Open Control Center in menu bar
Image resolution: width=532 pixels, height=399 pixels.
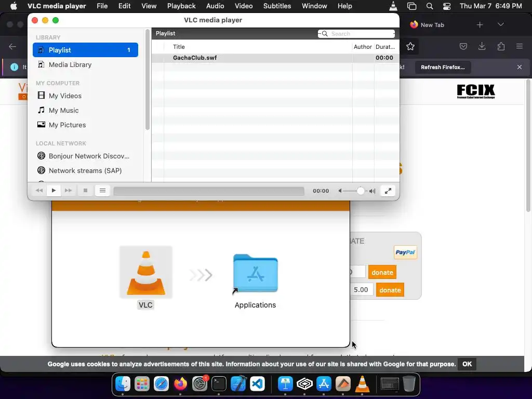click(447, 6)
